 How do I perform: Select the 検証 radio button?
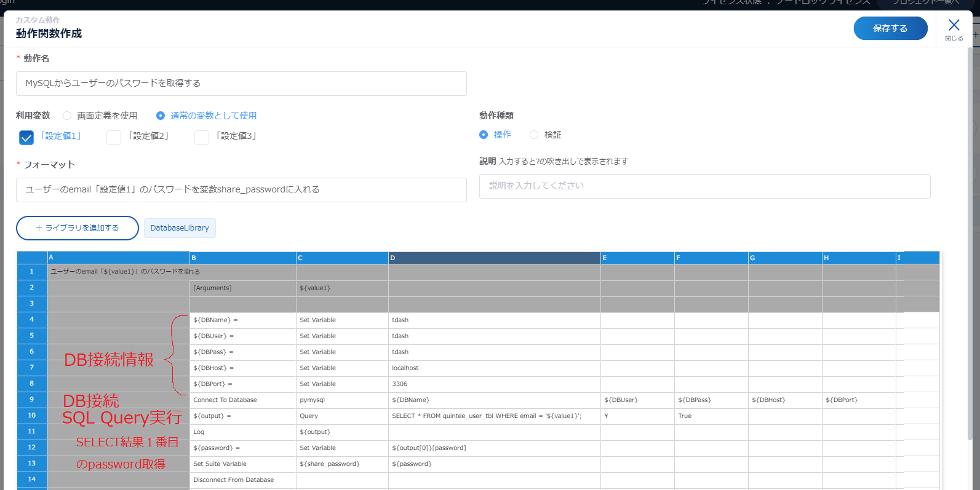[534, 135]
